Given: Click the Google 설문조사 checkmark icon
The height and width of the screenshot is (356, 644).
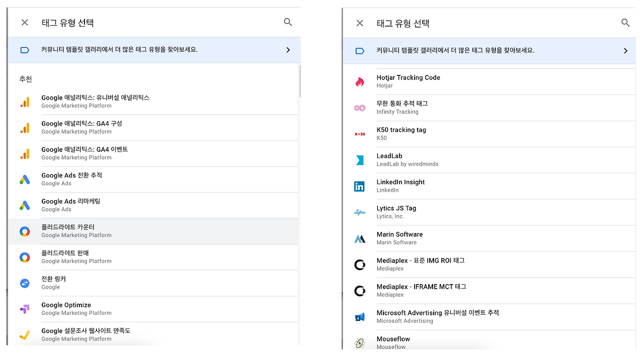Looking at the screenshot, I should [x=25, y=335].
